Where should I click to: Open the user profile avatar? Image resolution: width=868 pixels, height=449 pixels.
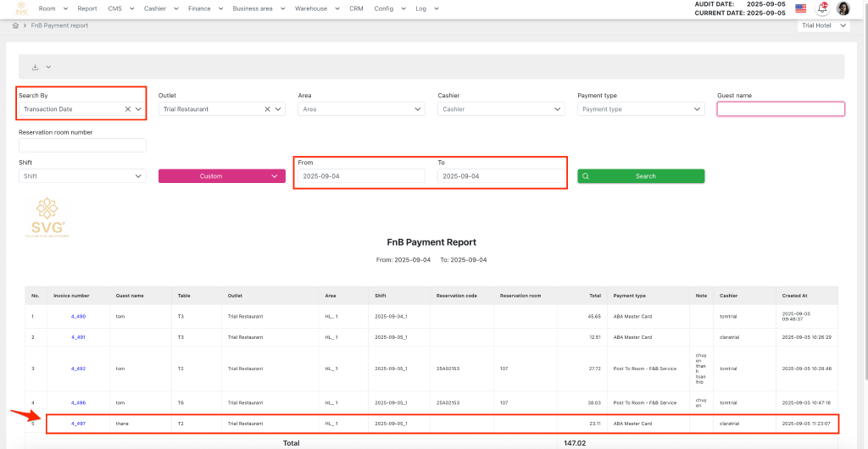click(x=843, y=8)
